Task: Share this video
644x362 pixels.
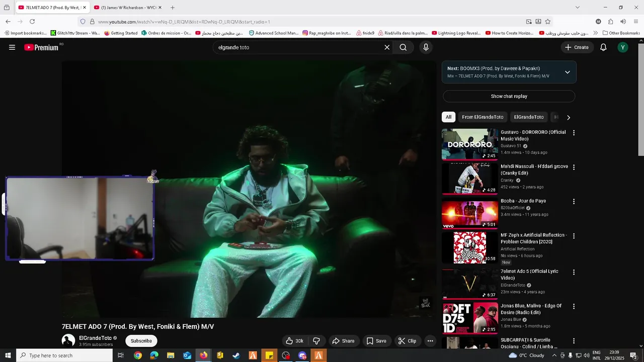Action: point(343,341)
